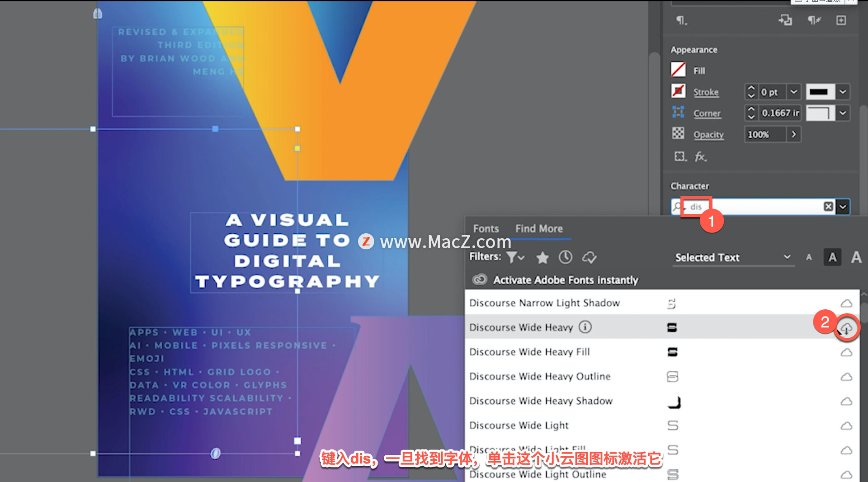Open the Stroke options link
The height and width of the screenshot is (482, 868).
coord(706,92)
